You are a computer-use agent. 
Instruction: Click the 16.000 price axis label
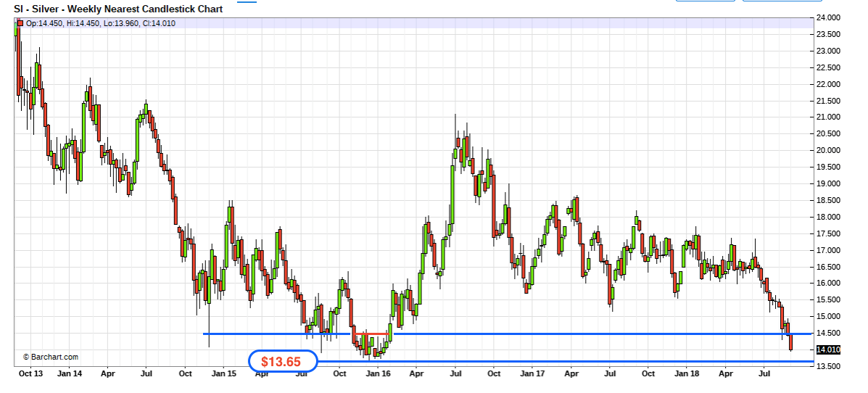click(829, 284)
